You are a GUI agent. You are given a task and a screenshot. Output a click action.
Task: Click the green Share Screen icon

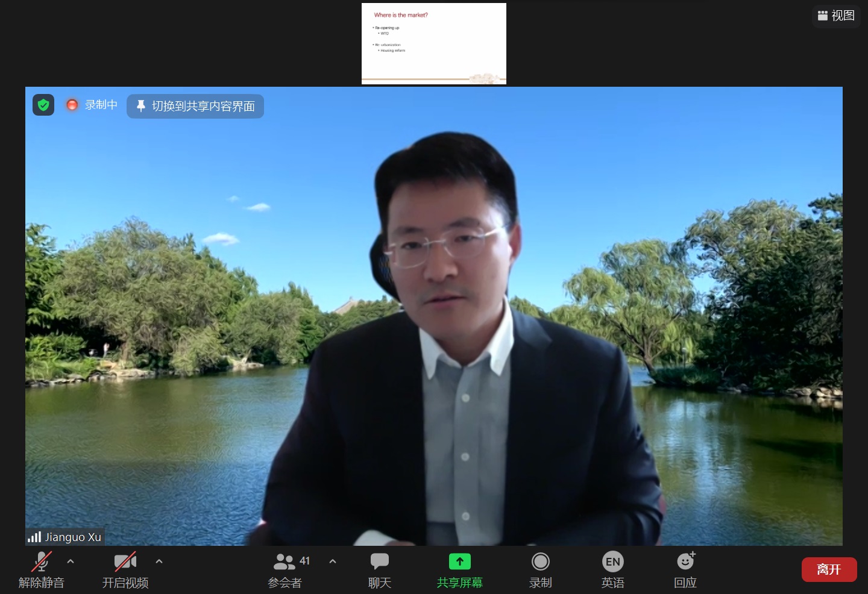coord(460,561)
